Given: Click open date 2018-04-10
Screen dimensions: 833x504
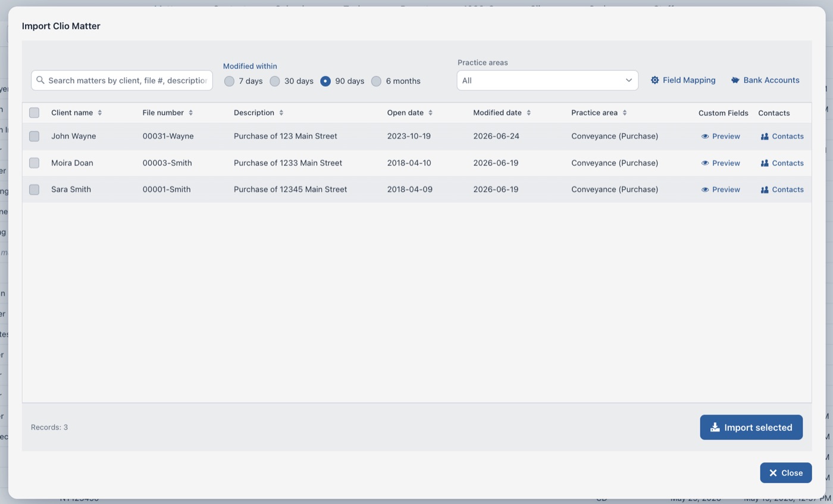Looking at the screenshot, I should point(409,163).
